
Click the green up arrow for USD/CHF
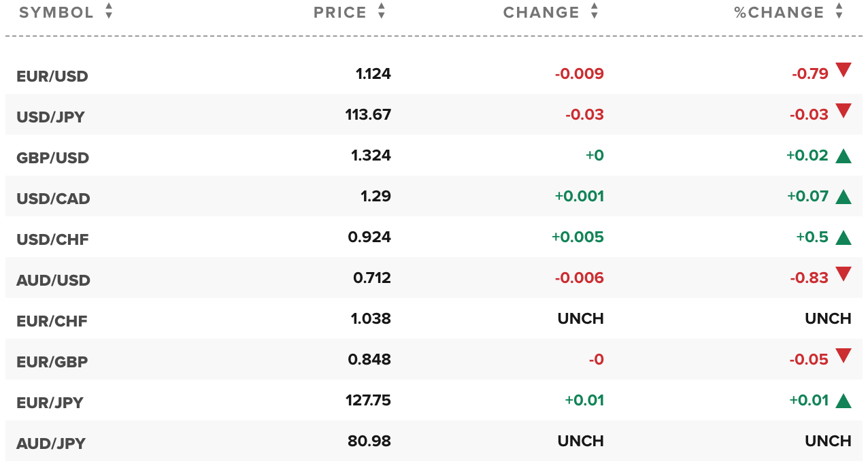(x=844, y=237)
